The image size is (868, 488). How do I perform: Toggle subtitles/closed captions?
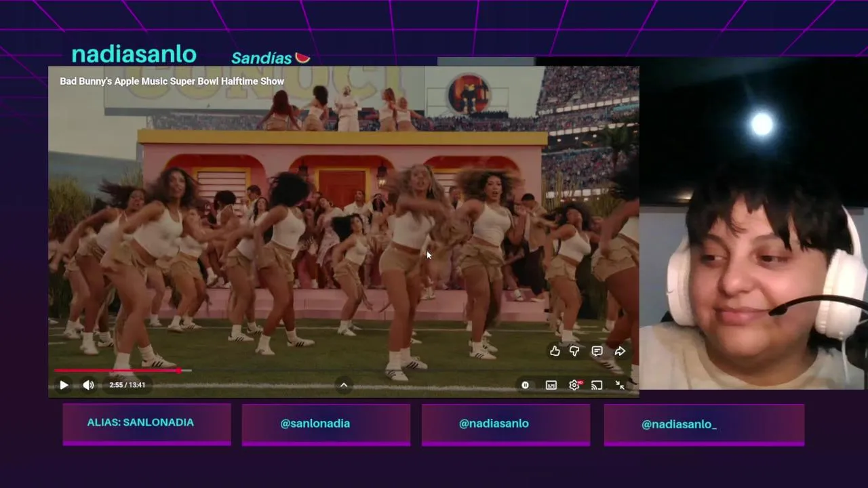pos(551,385)
